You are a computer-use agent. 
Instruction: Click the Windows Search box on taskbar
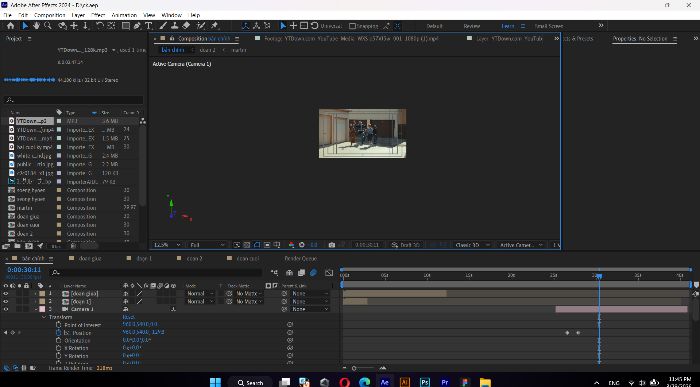[x=251, y=382]
